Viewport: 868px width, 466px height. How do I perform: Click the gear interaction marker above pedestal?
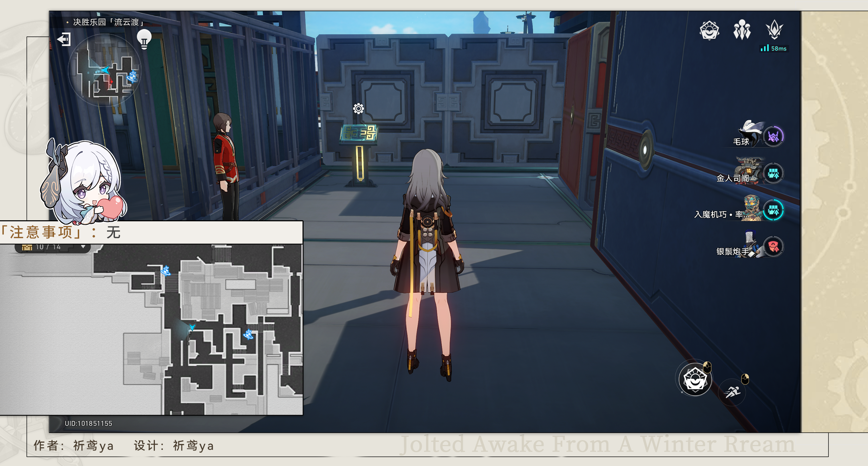pos(358,109)
